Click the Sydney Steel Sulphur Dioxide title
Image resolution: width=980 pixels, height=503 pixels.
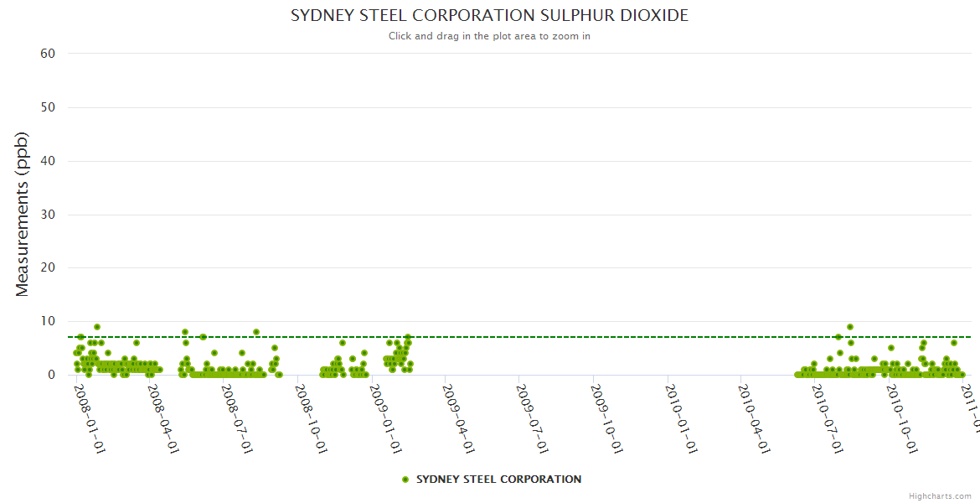(490, 16)
